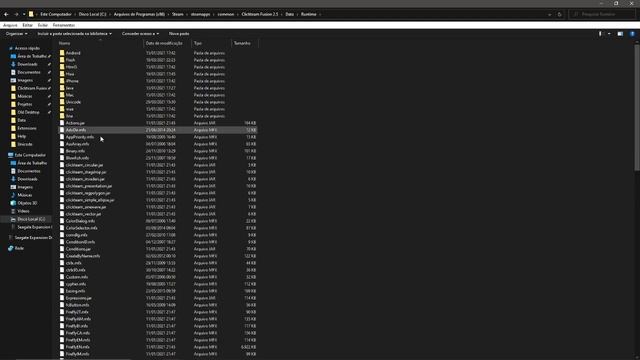Sort by the Tipo column header
Viewport: 640px width, 360px height.
click(x=198, y=43)
